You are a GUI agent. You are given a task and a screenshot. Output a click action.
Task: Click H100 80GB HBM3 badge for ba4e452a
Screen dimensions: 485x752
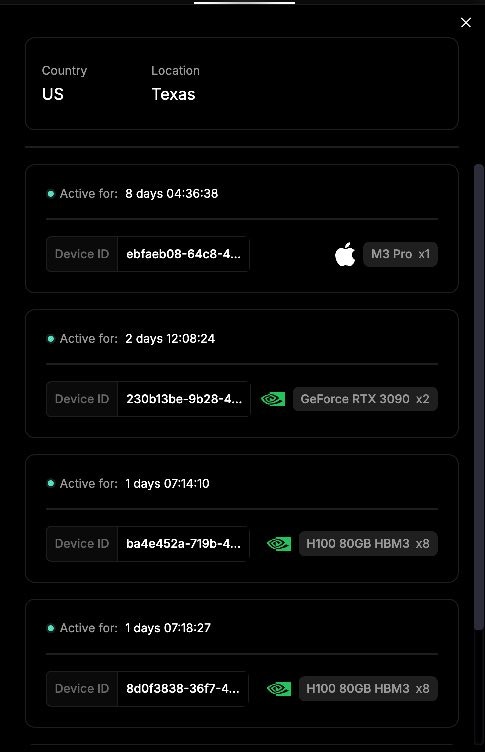click(368, 543)
